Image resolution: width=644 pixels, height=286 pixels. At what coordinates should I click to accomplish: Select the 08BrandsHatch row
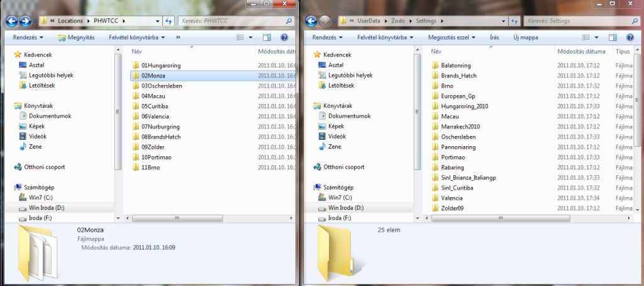point(213,137)
